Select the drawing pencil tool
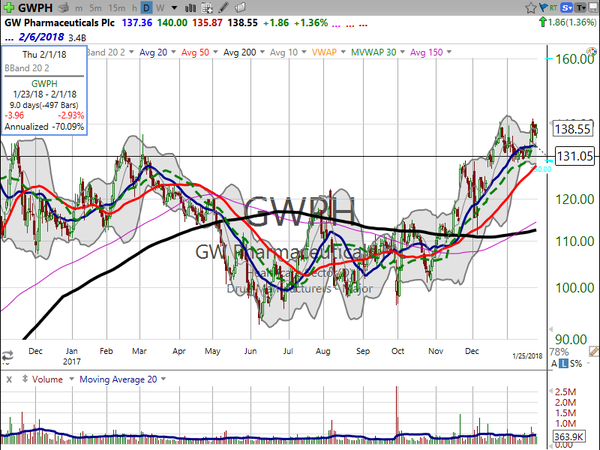The height and width of the screenshot is (450, 600). coord(223,8)
